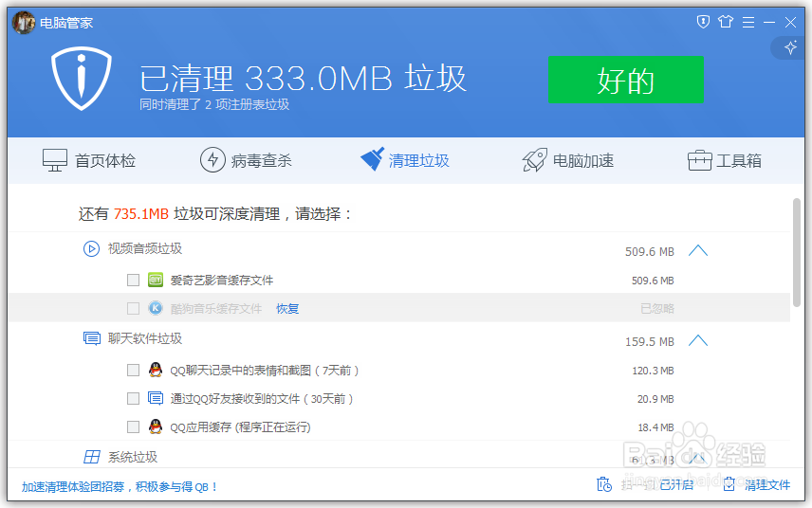Viewport: 812px width, 508px height.
Task: Click the chat icon beside 聊天软件垃圾
Action: (x=92, y=339)
